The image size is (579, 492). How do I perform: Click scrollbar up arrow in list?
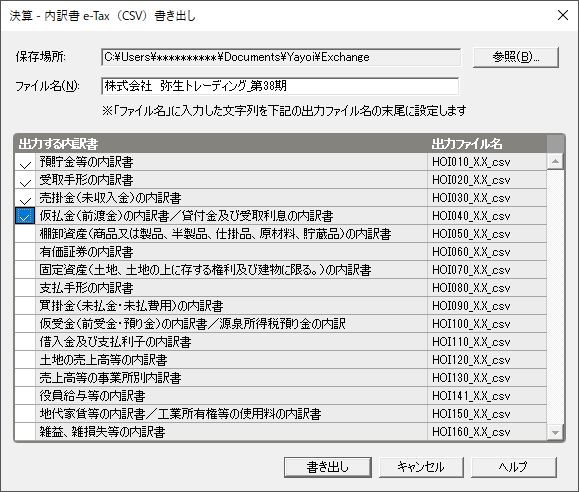click(x=555, y=161)
